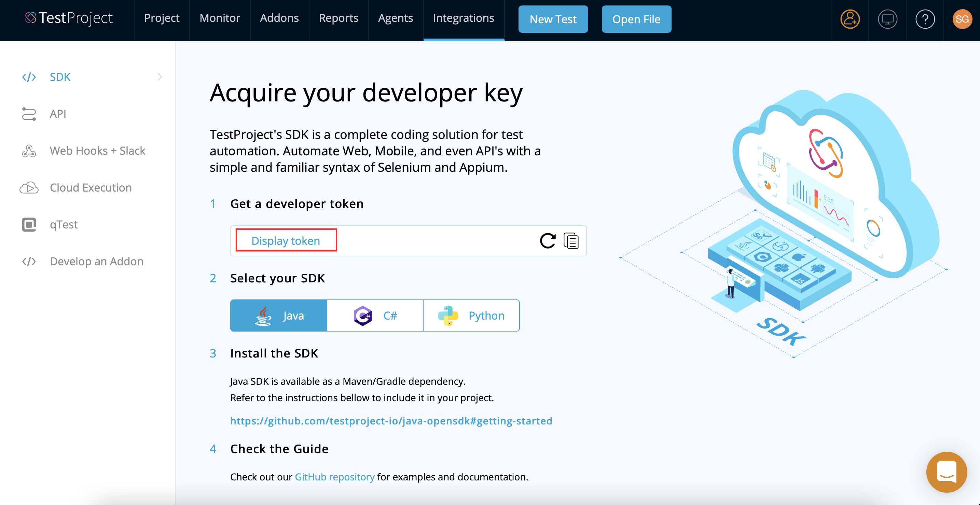Click the TestProject logo
This screenshot has height=505, width=980.
click(69, 18)
